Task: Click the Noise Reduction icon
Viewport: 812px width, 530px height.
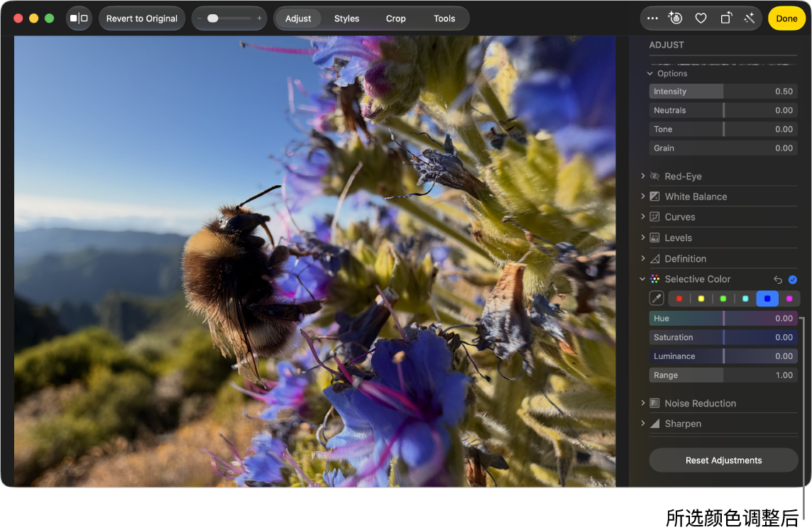Action: [654, 403]
